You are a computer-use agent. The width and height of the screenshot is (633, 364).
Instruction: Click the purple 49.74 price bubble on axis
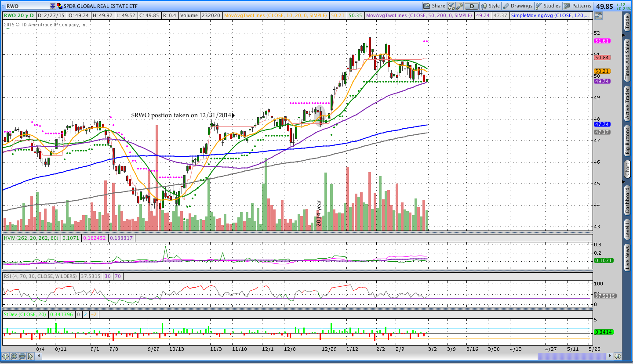[602, 81]
